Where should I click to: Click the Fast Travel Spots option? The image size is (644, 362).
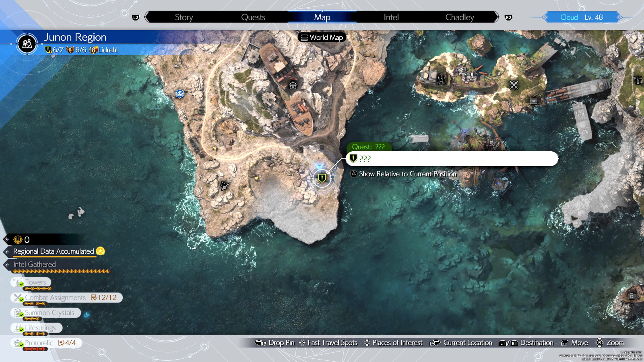[x=328, y=343]
